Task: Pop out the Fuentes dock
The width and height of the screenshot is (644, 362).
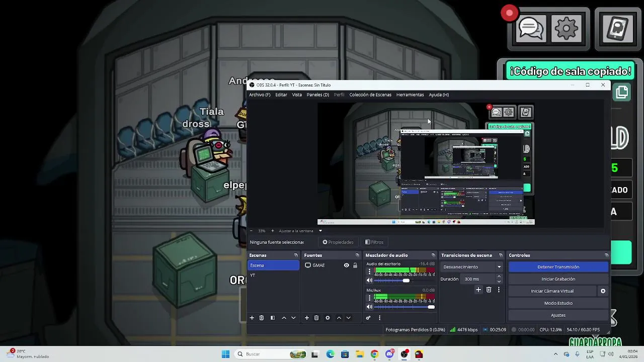Action: pos(357,255)
